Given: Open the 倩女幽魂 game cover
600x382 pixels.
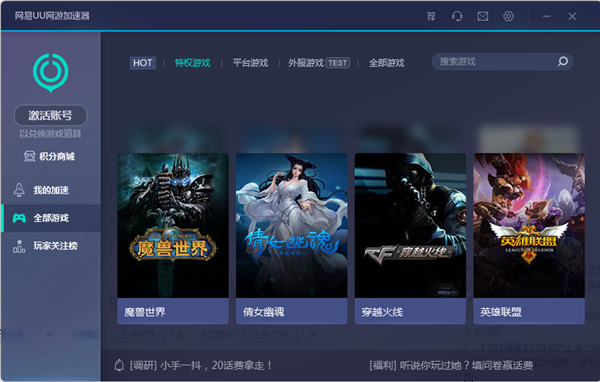Looking at the screenshot, I should 292,225.
